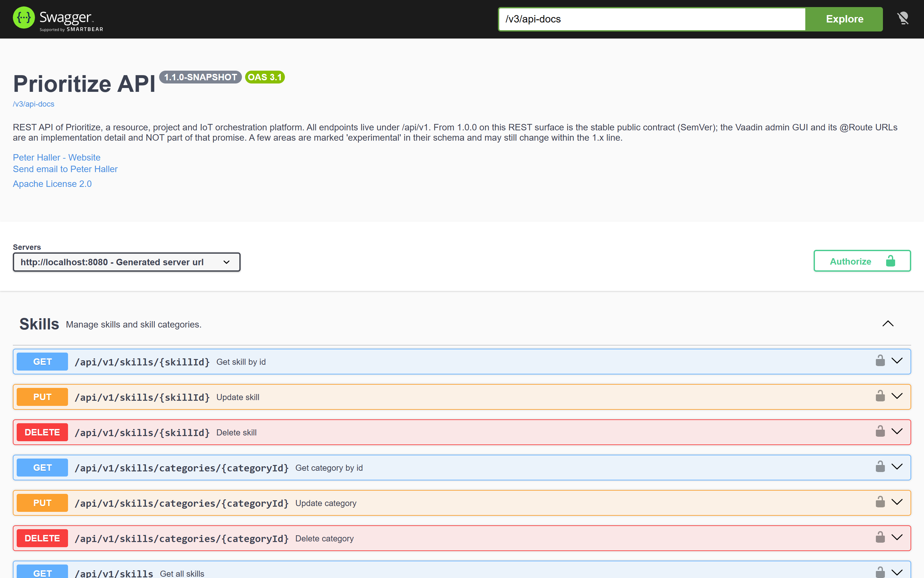This screenshot has height=578, width=924.
Task: Collapse the Skills section arrow
Action: click(x=888, y=324)
